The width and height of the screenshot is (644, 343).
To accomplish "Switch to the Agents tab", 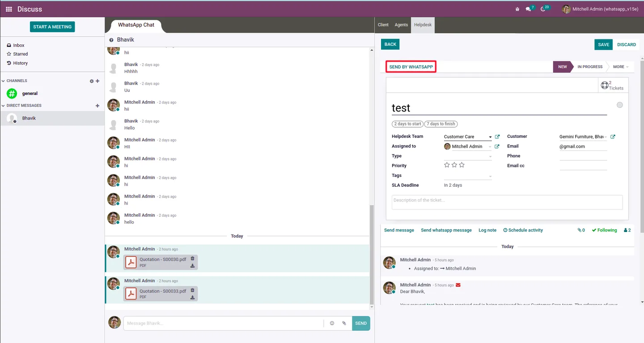I will [x=401, y=25].
